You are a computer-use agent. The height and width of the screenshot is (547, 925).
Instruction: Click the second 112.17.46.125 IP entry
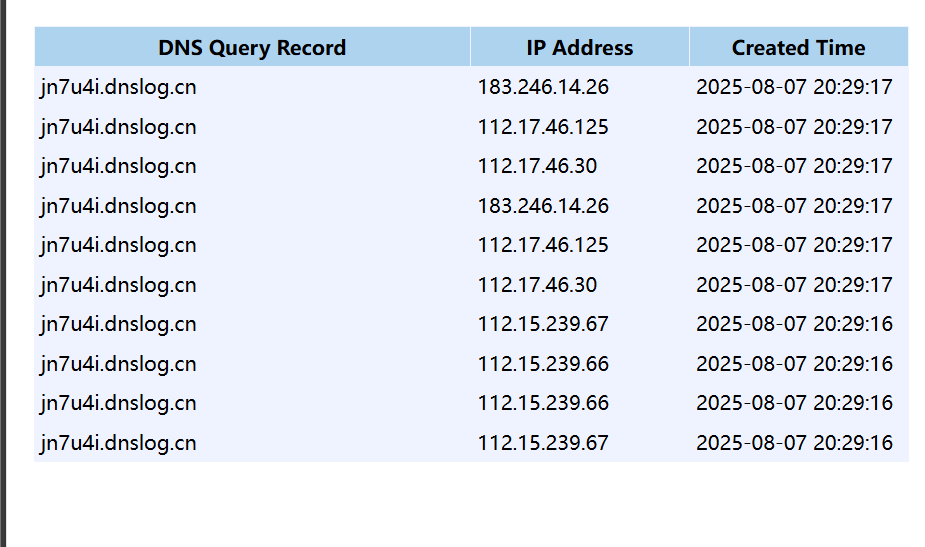click(543, 245)
